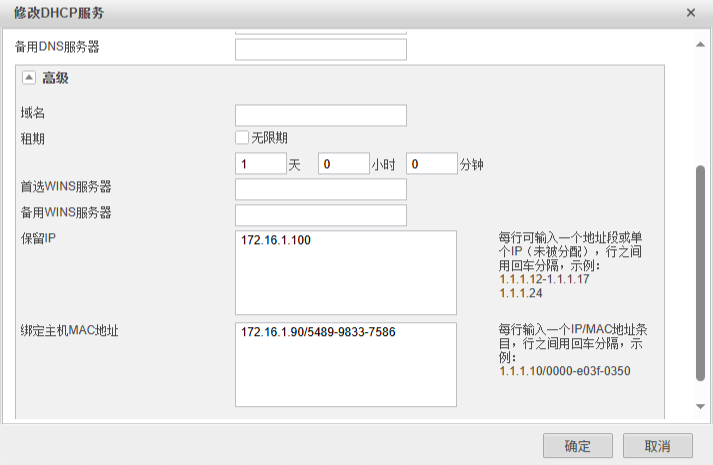Click the 高级 section heading
This screenshot has width=713, height=465.
pos(55,78)
